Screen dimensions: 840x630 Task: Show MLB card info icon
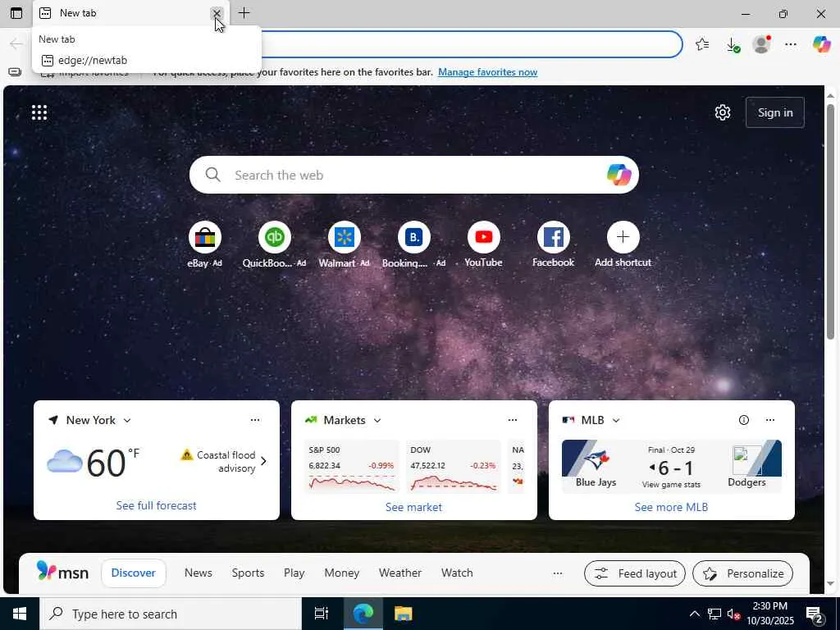pyautogui.click(x=743, y=420)
